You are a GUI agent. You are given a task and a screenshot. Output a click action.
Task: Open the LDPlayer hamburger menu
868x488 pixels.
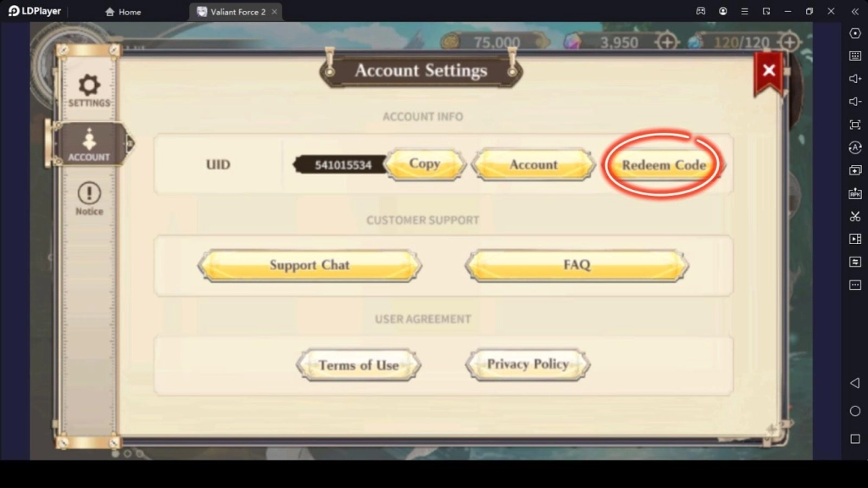coord(744,11)
